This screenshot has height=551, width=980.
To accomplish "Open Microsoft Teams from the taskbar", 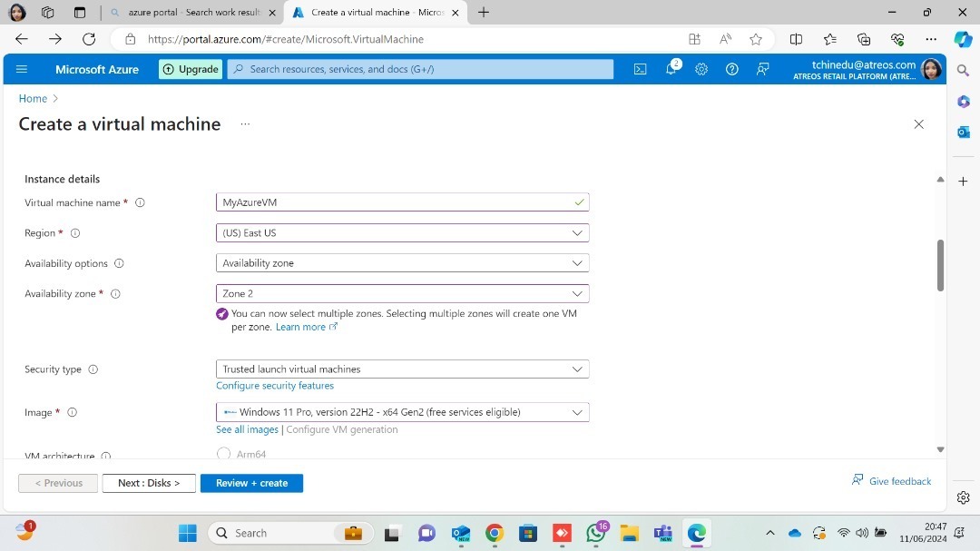I will [x=662, y=533].
